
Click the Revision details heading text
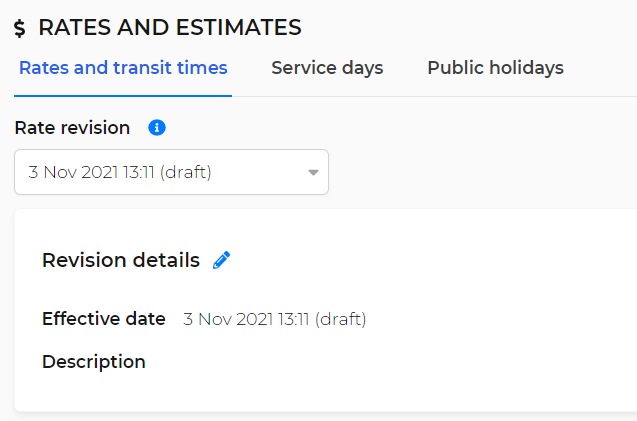[x=121, y=260]
